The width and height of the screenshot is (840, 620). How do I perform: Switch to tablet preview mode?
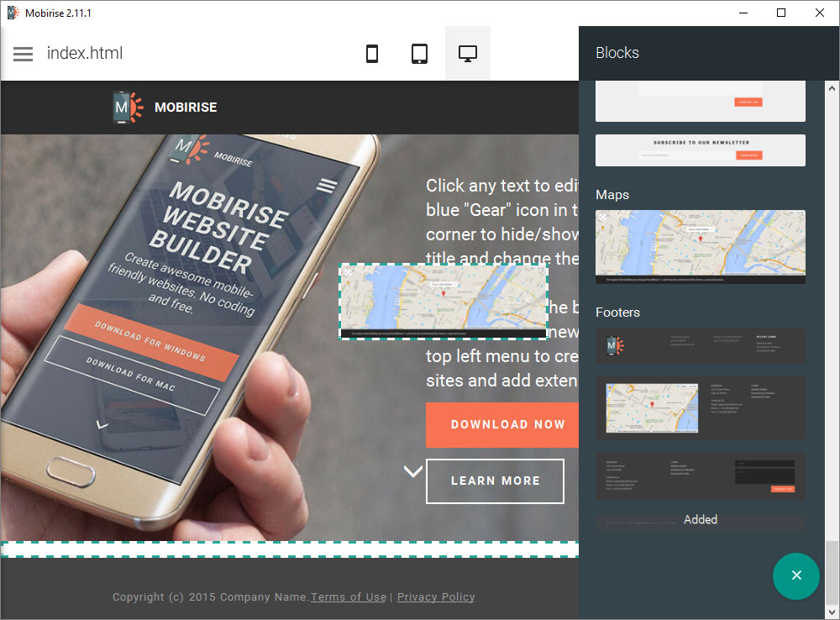419,54
